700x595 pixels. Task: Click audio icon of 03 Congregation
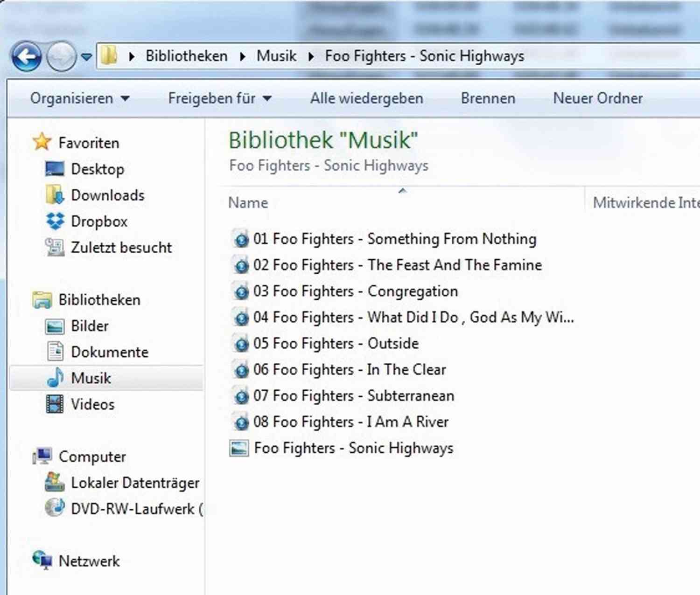(241, 291)
